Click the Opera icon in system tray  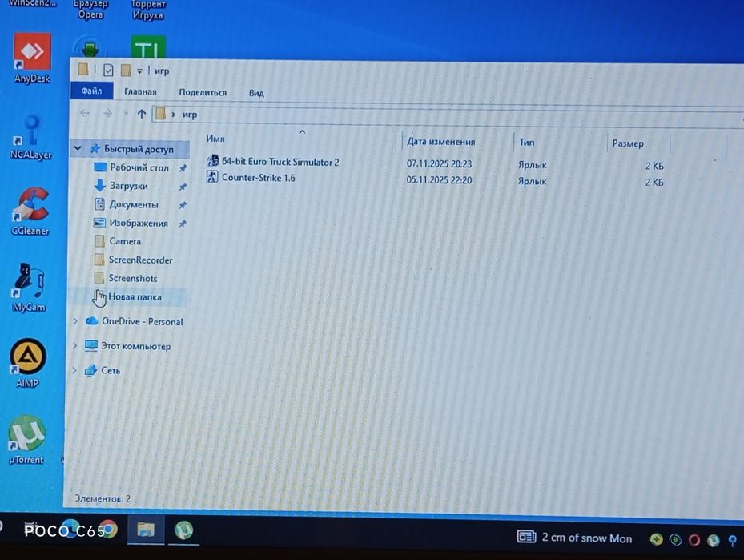(x=694, y=540)
